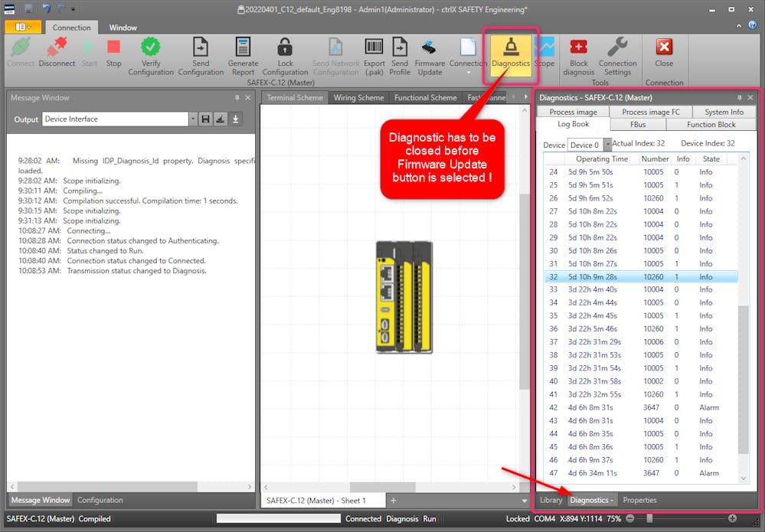Click the download arrow icon in Message Window
The image size is (765, 532).
[236, 119]
